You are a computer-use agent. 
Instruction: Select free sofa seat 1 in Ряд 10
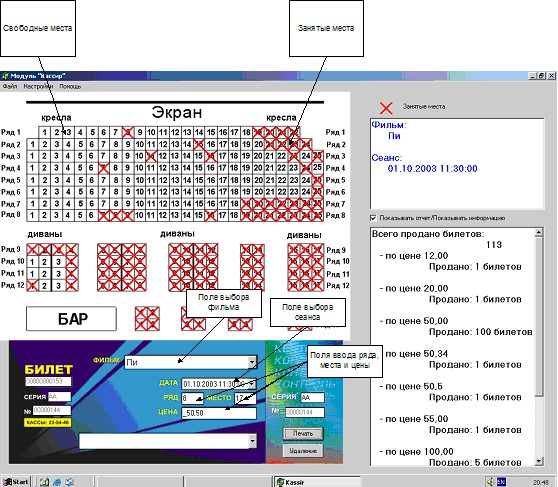tap(32, 262)
